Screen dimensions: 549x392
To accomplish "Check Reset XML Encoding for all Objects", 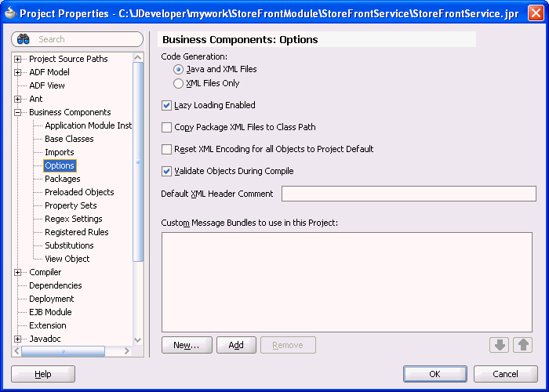I will [166, 149].
